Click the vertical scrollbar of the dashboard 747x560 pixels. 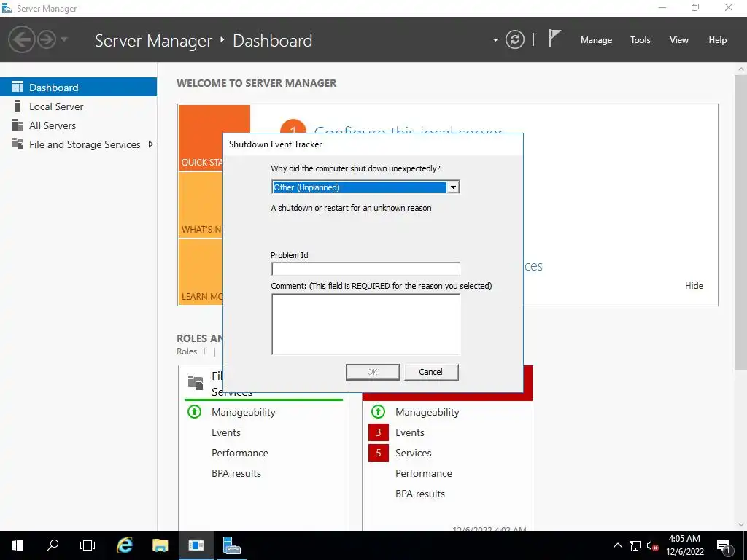(x=741, y=222)
